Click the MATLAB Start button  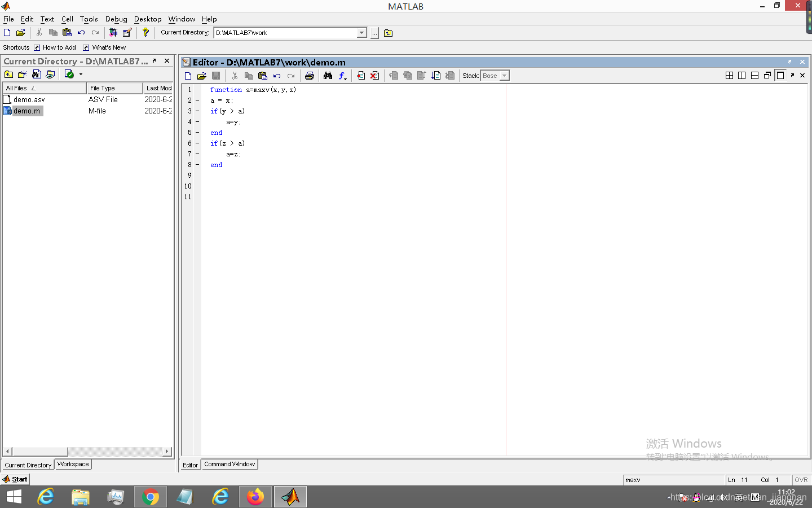(15, 479)
